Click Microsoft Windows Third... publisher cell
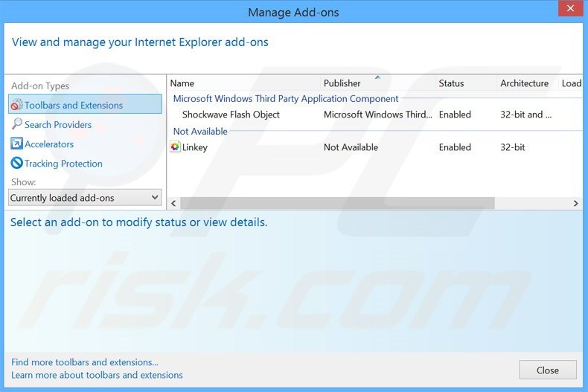Image resolution: width=588 pixels, height=392 pixels. coord(377,115)
